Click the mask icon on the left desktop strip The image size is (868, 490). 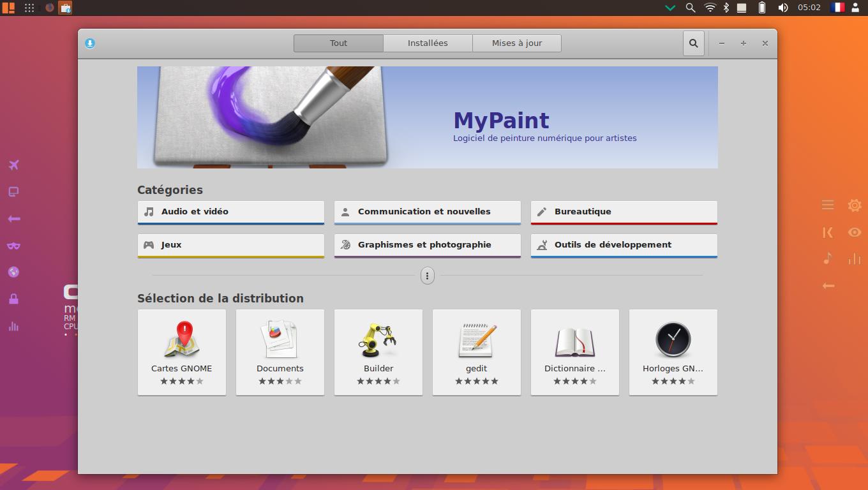click(x=13, y=246)
